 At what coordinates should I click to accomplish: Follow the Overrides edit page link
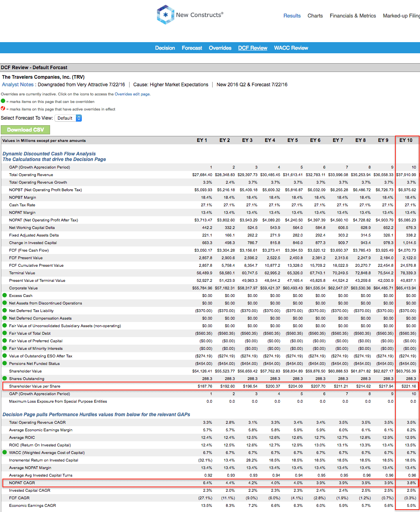132,94
